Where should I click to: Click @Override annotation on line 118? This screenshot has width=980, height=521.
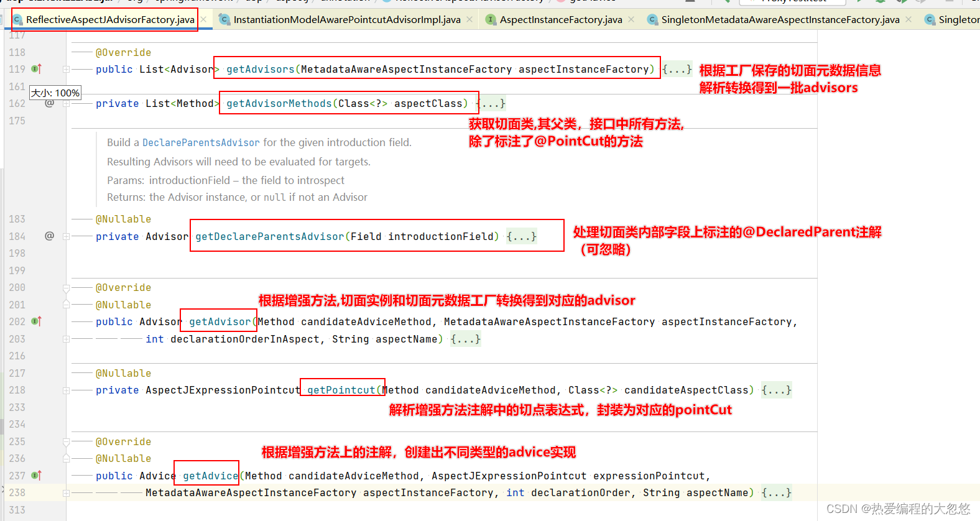point(123,53)
